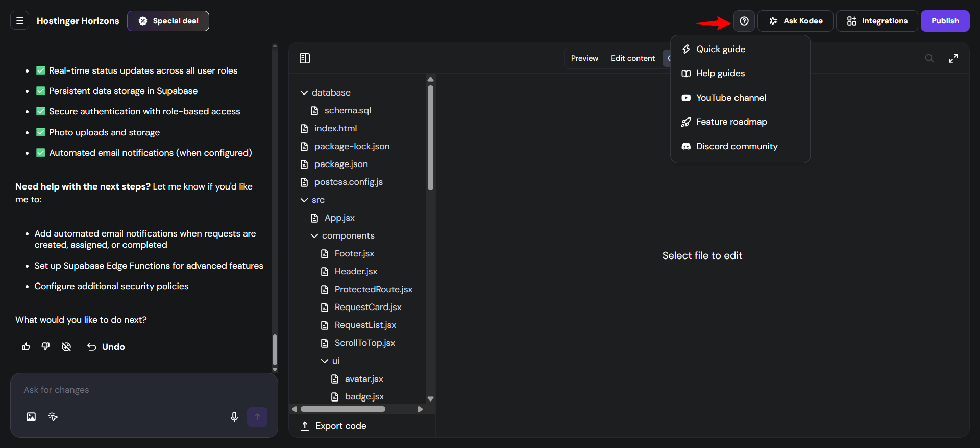Click the help question-mark icon
980x448 pixels.
(744, 21)
